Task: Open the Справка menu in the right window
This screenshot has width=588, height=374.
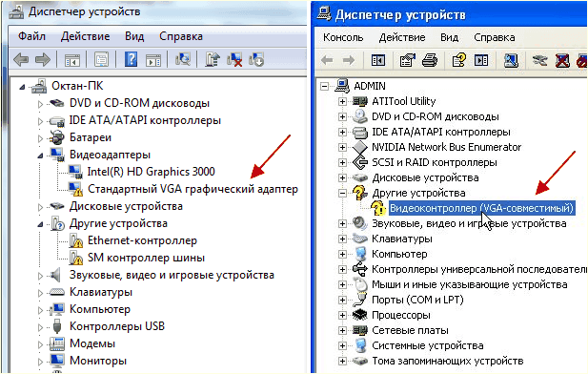Action: [495, 37]
